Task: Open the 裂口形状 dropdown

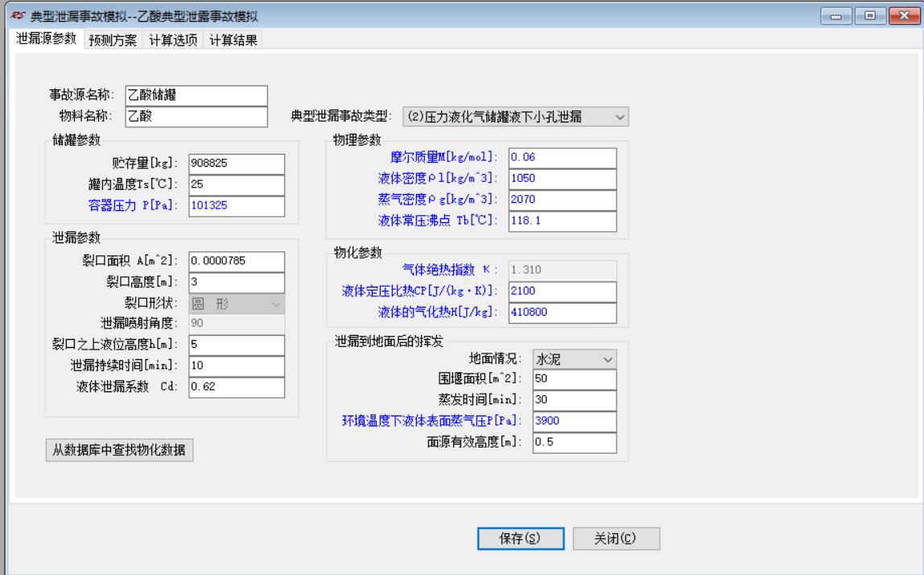Action: pos(237,304)
